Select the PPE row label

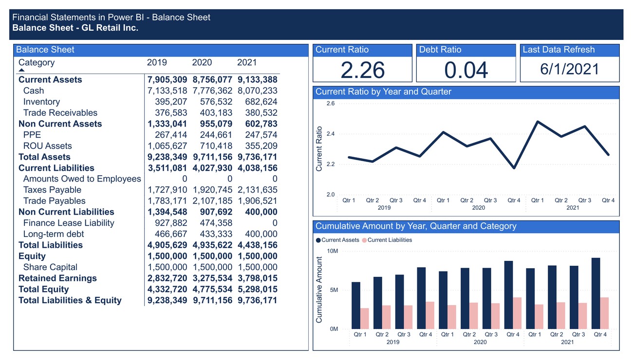point(32,135)
